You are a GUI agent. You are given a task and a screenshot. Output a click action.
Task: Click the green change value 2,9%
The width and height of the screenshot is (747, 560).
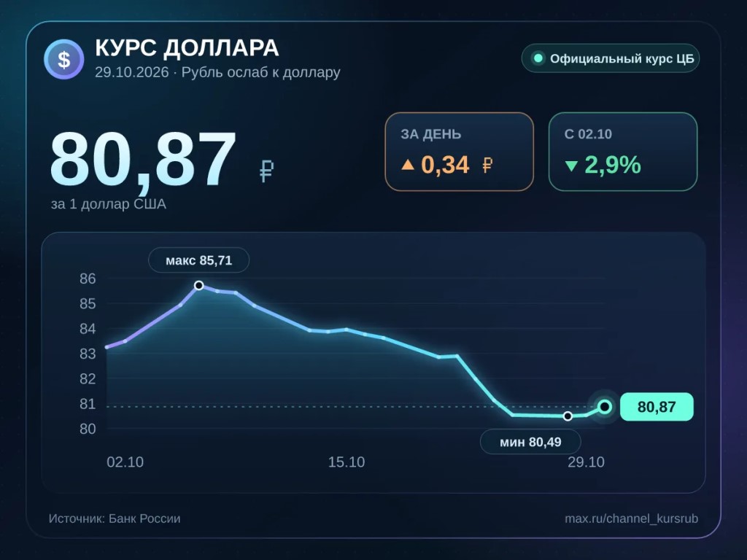(613, 165)
